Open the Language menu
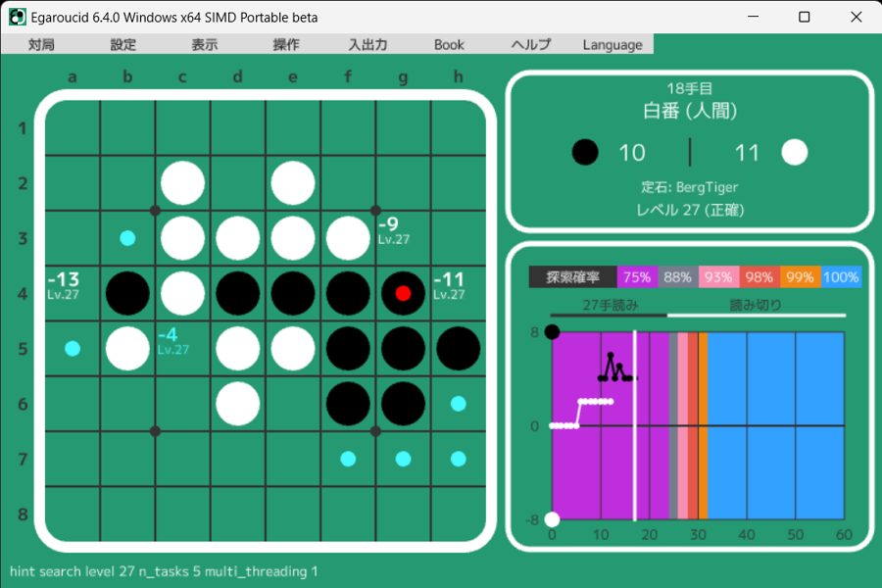The height and width of the screenshot is (588, 882). (612, 44)
